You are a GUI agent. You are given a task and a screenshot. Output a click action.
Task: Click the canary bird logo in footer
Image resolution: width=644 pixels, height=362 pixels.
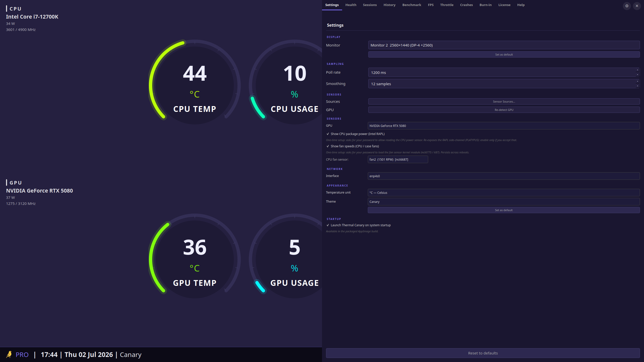pyautogui.click(x=9, y=354)
